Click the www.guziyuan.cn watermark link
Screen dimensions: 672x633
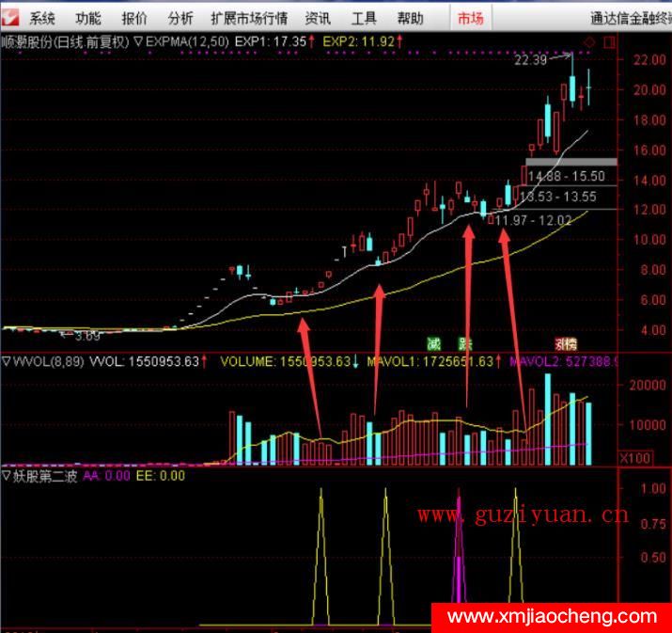pos(522,514)
